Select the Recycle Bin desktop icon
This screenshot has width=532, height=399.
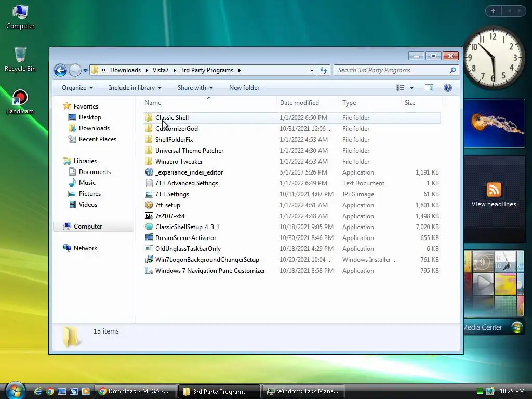20,59
